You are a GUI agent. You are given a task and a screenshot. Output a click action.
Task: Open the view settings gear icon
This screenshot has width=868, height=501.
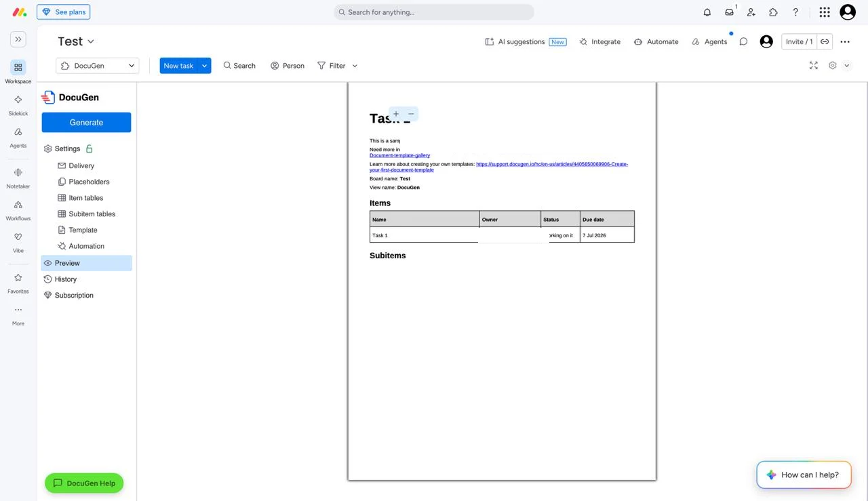833,65
